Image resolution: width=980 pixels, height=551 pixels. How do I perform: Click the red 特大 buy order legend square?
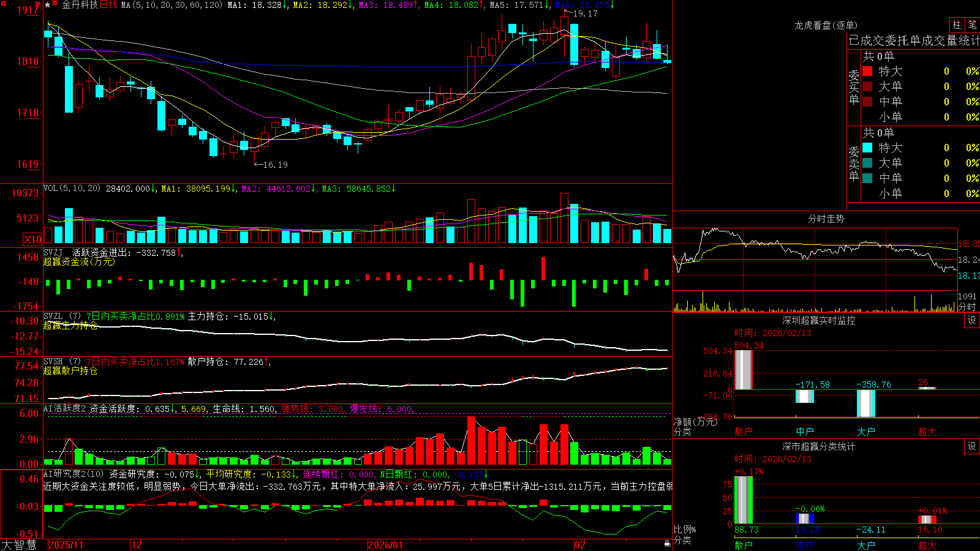coord(867,71)
